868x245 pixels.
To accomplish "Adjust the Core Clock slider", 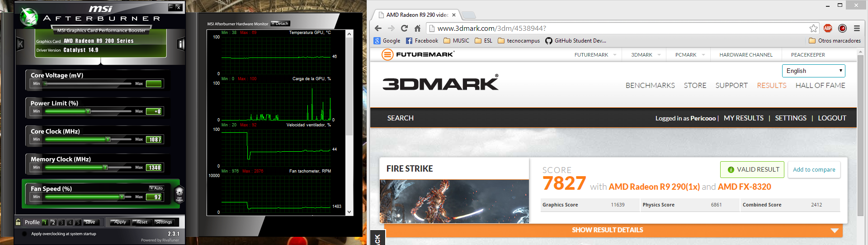I will pos(108,139).
